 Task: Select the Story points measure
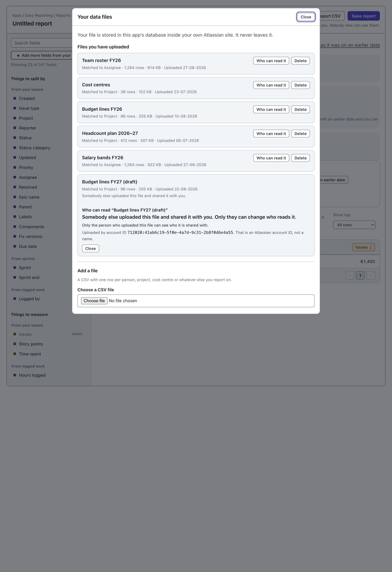(x=31, y=344)
